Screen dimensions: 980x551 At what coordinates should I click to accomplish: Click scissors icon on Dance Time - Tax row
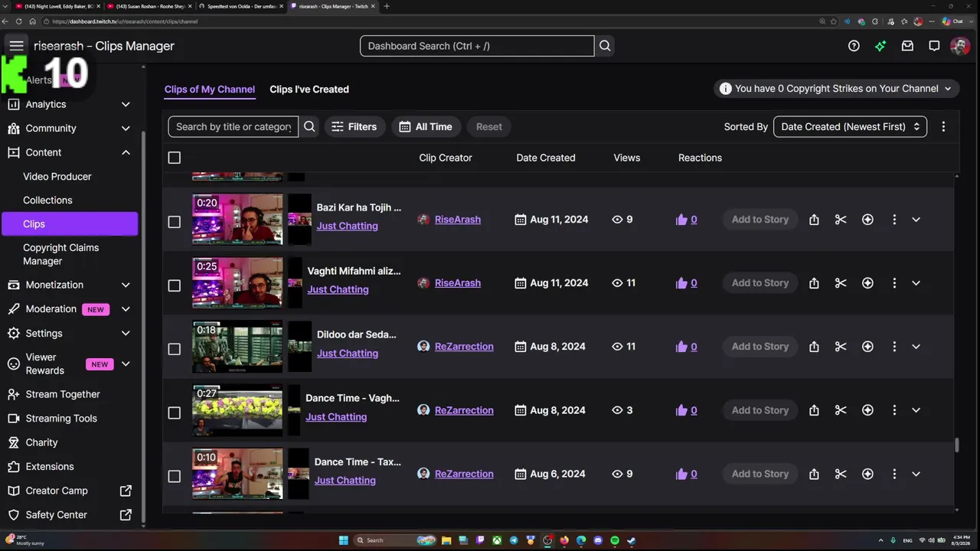[x=841, y=474]
